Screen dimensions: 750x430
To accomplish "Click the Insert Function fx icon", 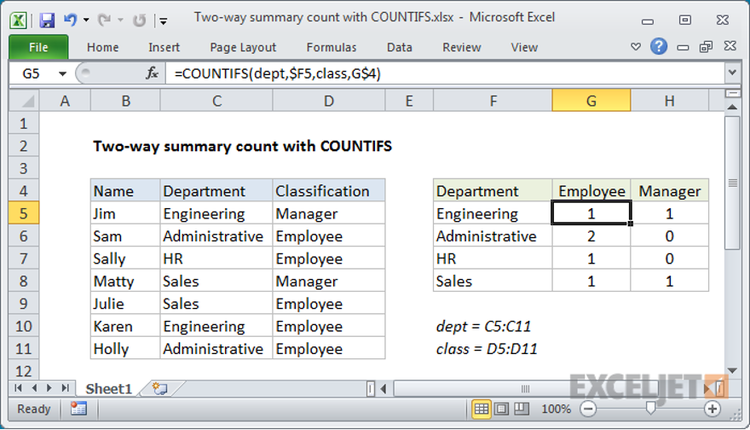I will click(x=153, y=73).
